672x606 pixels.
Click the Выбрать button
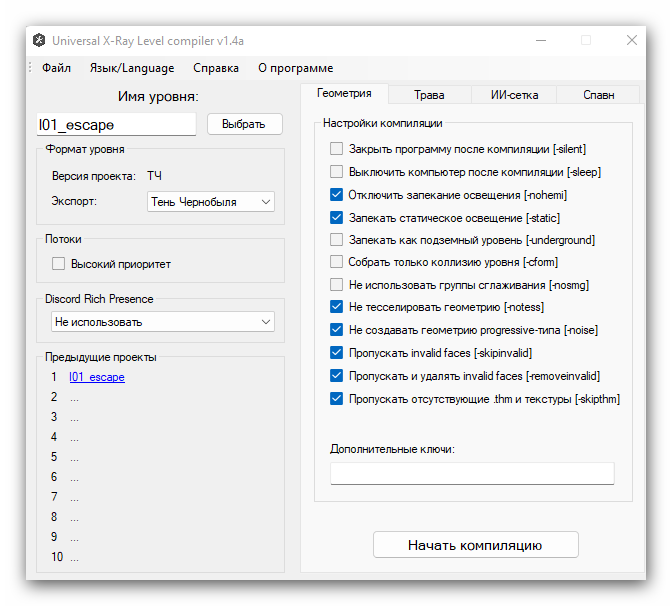pos(244,124)
